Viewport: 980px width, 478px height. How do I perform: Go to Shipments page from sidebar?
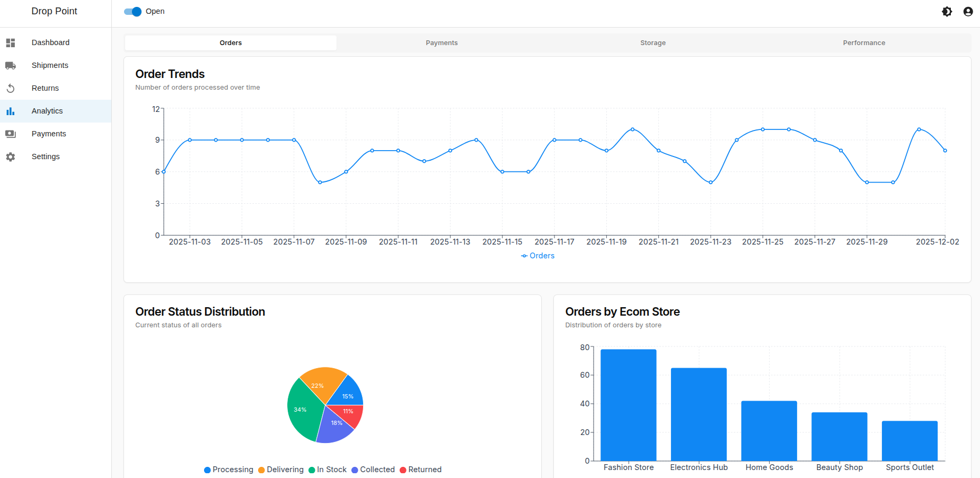pyautogui.click(x=50, y=65)
